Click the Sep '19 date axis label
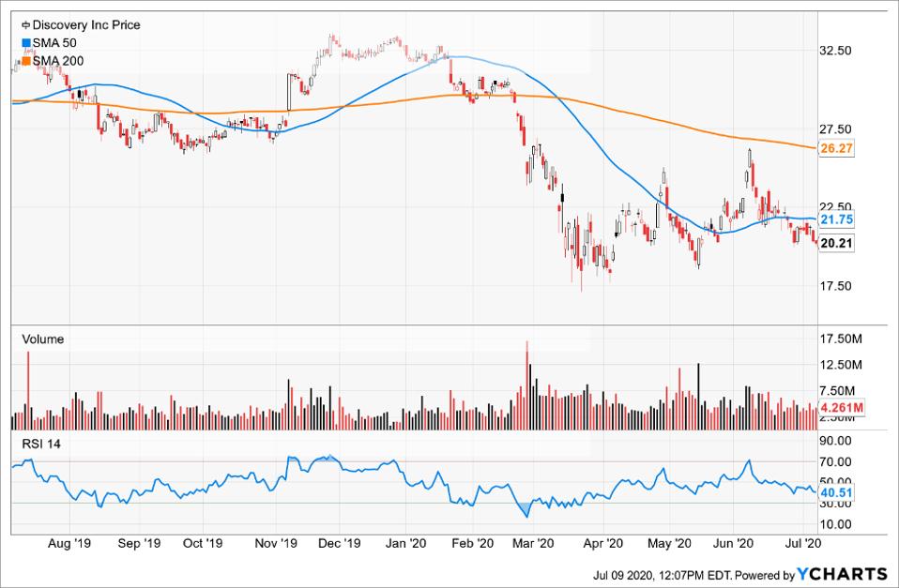Screen dimensions: 899x588 tap(139, 543)
